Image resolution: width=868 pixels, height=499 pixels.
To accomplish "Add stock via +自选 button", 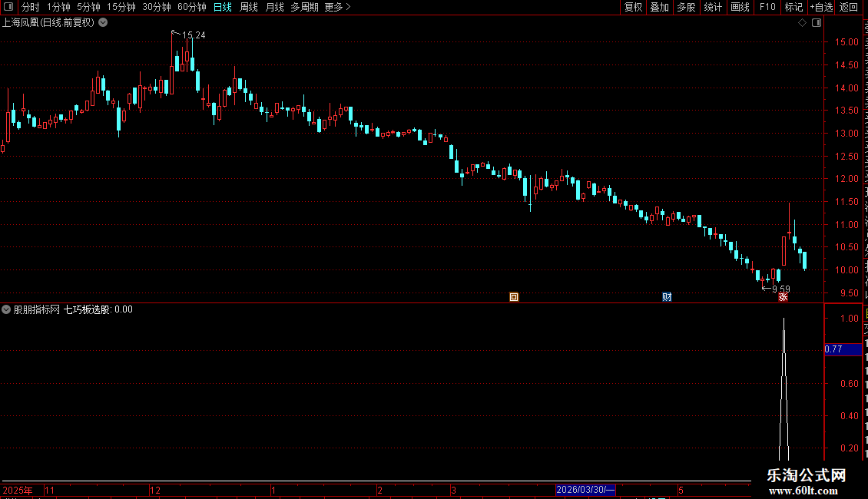I will [x=821, y=7].
